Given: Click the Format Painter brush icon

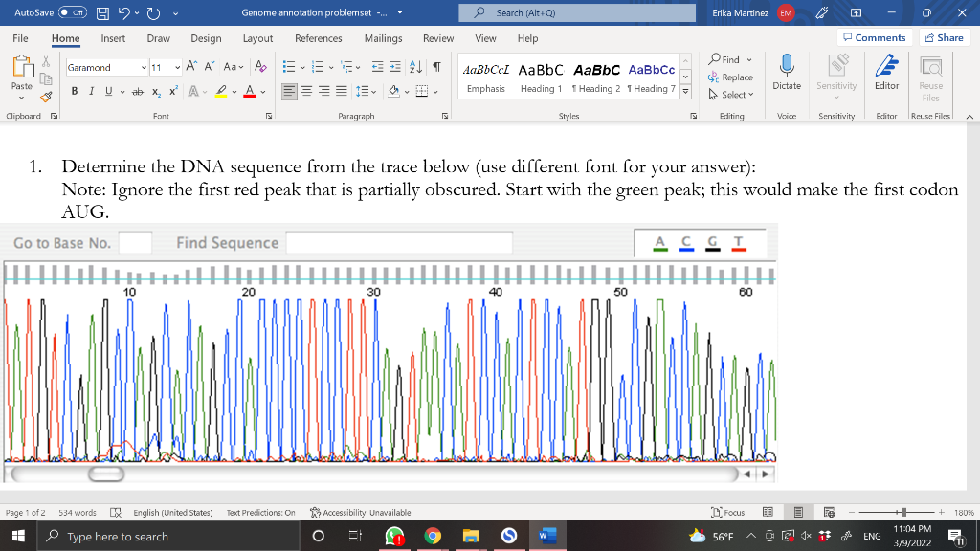Looking at the screenshot, I should pos(46,97).
